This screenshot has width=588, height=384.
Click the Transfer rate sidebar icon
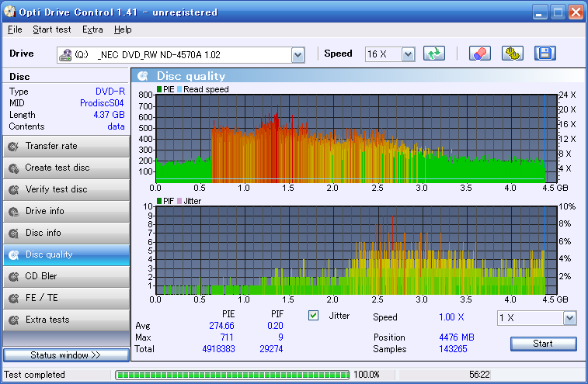coord(13,146)
